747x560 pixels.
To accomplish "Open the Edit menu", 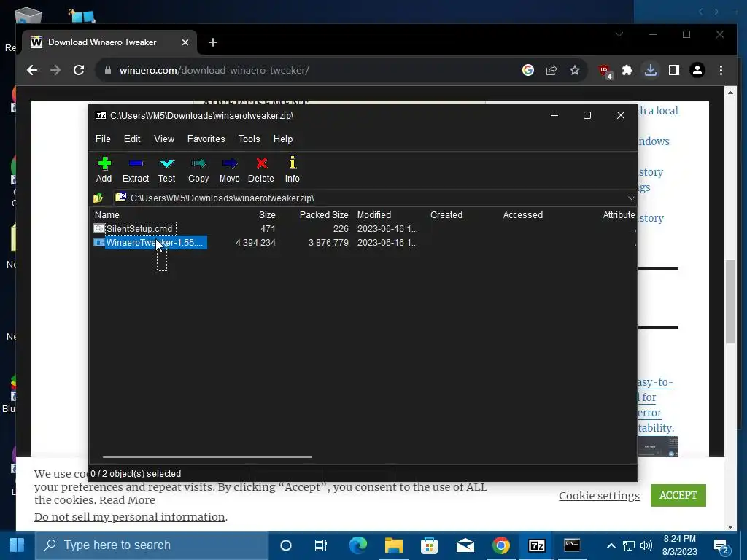I will tap(132, 139).
